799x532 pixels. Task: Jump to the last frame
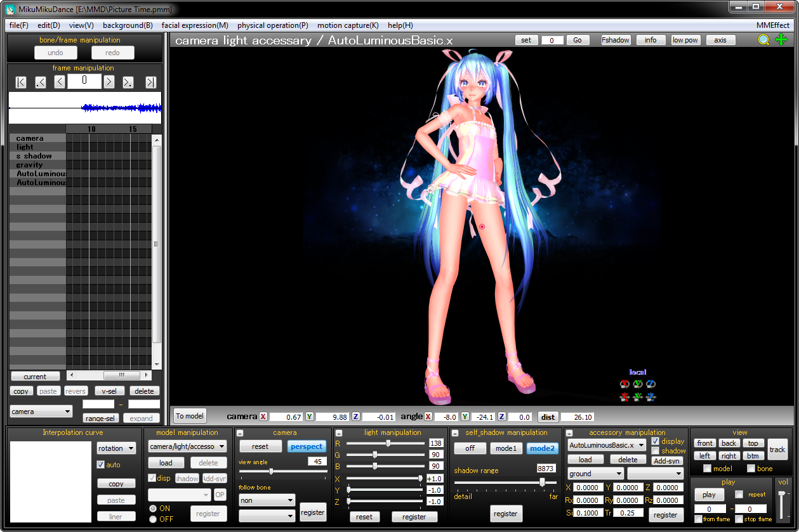(150, 82)
